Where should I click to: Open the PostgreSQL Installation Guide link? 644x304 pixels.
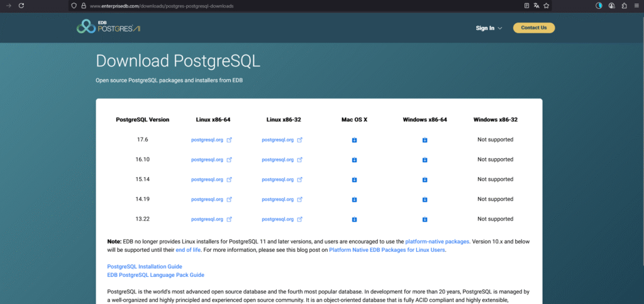[x=145, y=267]
